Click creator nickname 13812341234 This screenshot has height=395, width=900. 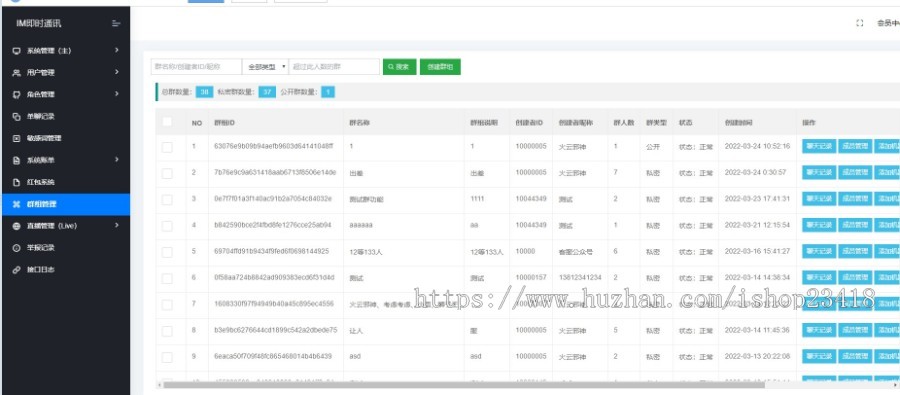tap(580, 278)
